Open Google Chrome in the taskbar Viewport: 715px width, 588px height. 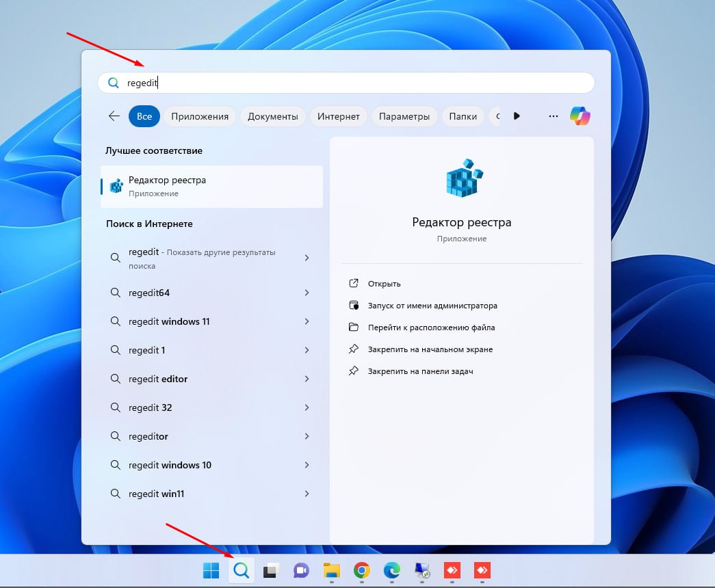[361, 570]
